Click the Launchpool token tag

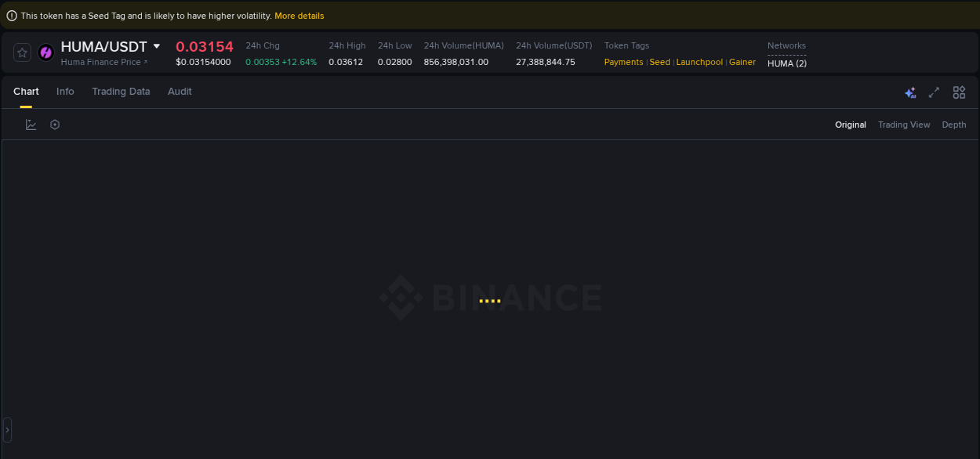coord(699,62)
